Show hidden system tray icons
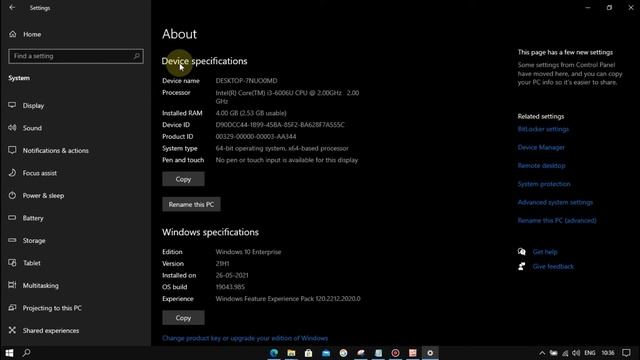Viewport: 640px width, 360px height. tap(542, 353)
